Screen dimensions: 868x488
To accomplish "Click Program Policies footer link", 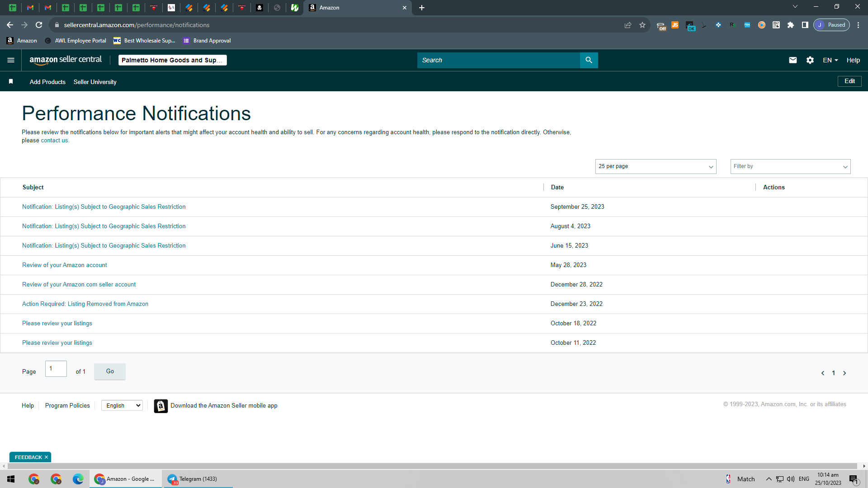I will click(67, 406).
